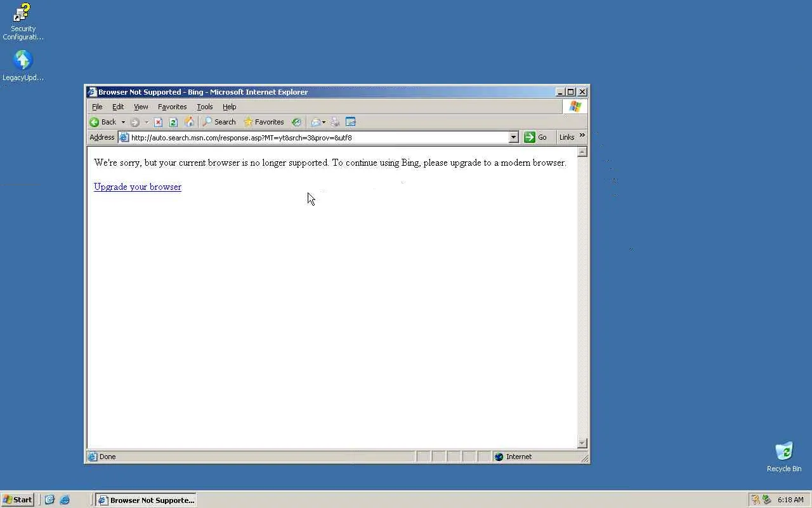812x508 pixels.
Task: Click the 6:18 AM clock
Action: point(790,500)
